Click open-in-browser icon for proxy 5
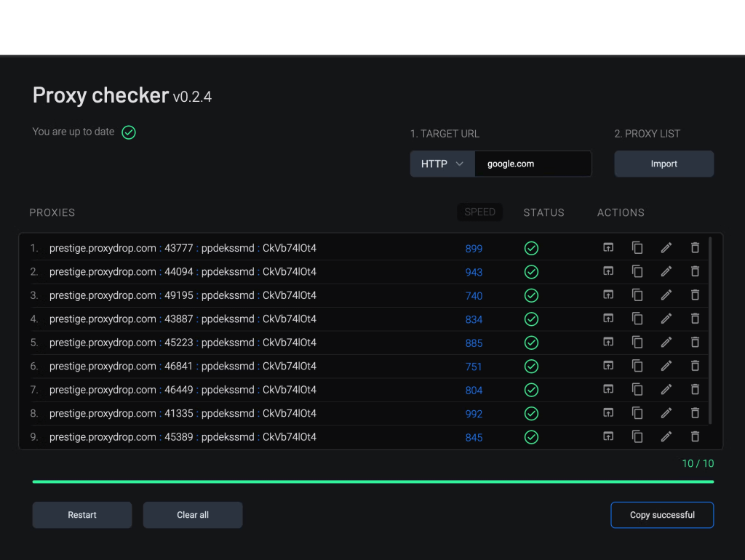The width and height of the screenshot is (745, 560). click(608, 343)
